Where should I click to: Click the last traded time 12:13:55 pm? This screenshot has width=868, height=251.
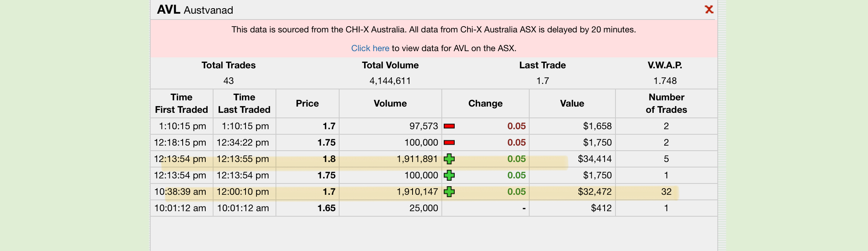coord(243,159)
